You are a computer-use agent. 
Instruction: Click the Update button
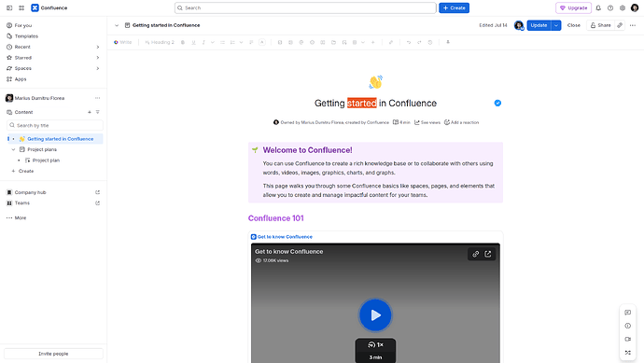point(539,25)
